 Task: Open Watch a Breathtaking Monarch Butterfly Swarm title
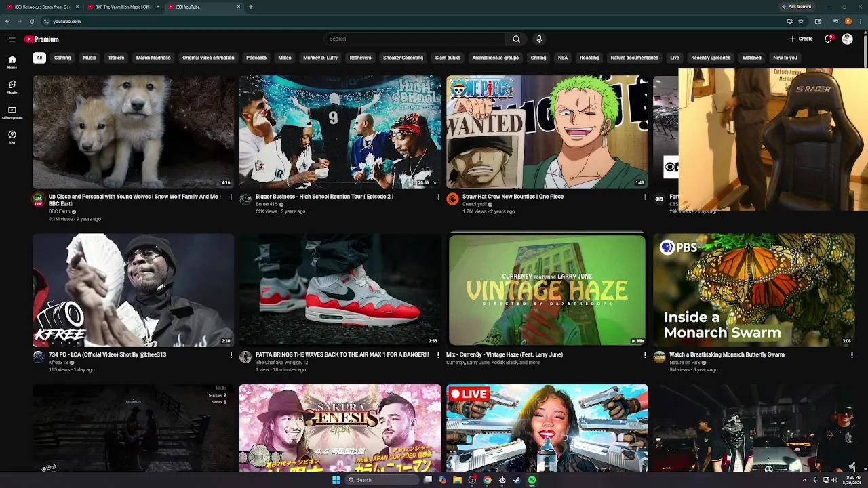(726, 354)
